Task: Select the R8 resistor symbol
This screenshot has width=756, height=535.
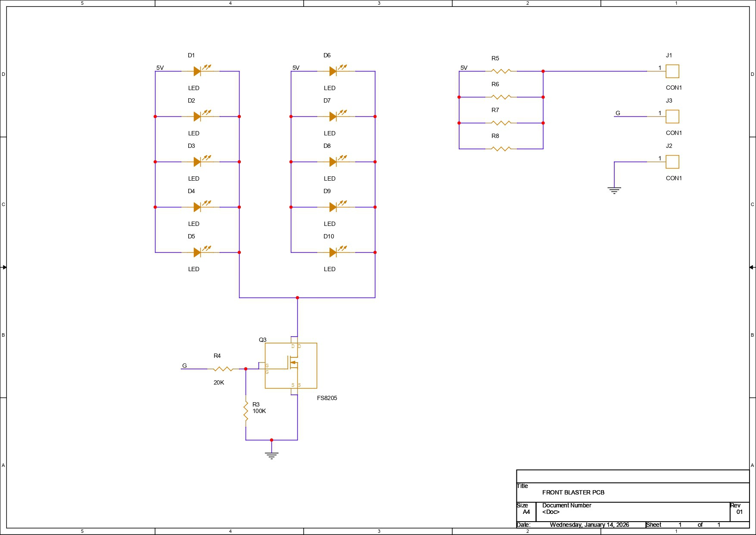Action: pos(501,149)
